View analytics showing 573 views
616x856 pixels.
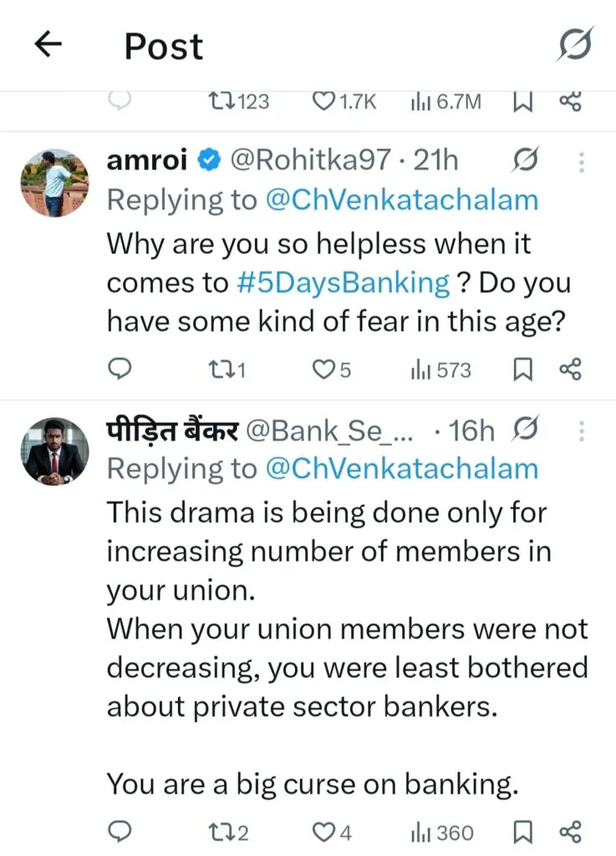coord(440,369)
